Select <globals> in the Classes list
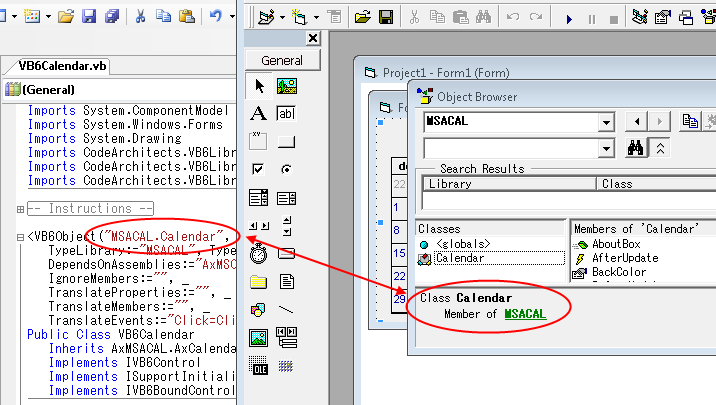Viewport: 716px width, 405px height. coord(463,244)
